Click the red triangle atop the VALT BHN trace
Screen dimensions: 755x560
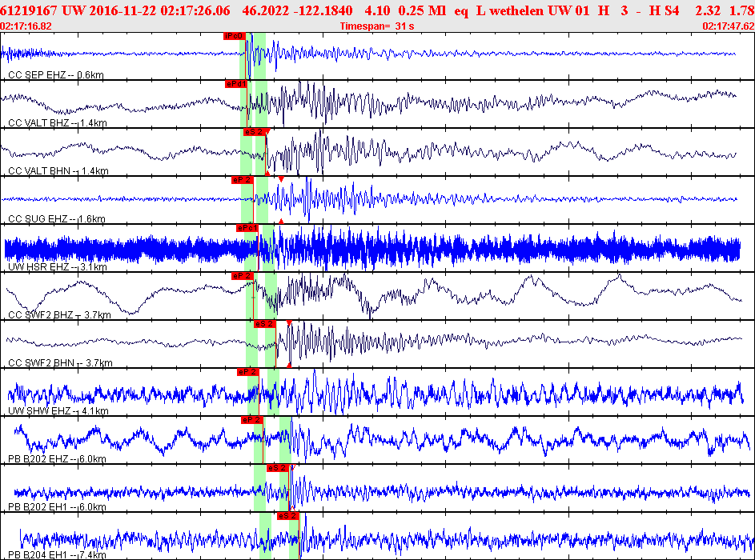(x=267, y=131)
